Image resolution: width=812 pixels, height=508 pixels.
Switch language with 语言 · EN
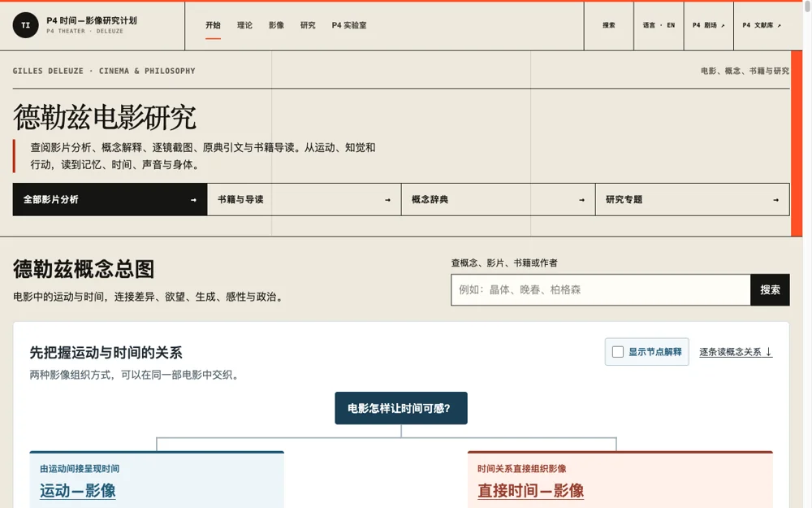tap(659, 25)
